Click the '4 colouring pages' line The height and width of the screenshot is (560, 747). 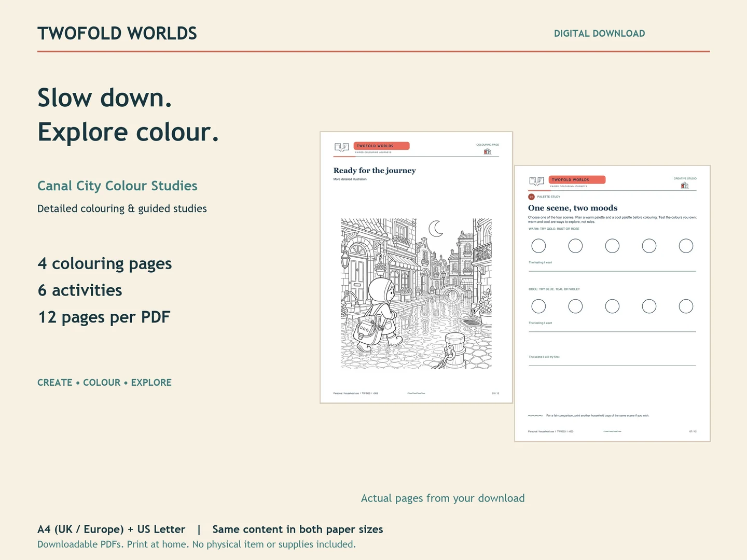104,264
